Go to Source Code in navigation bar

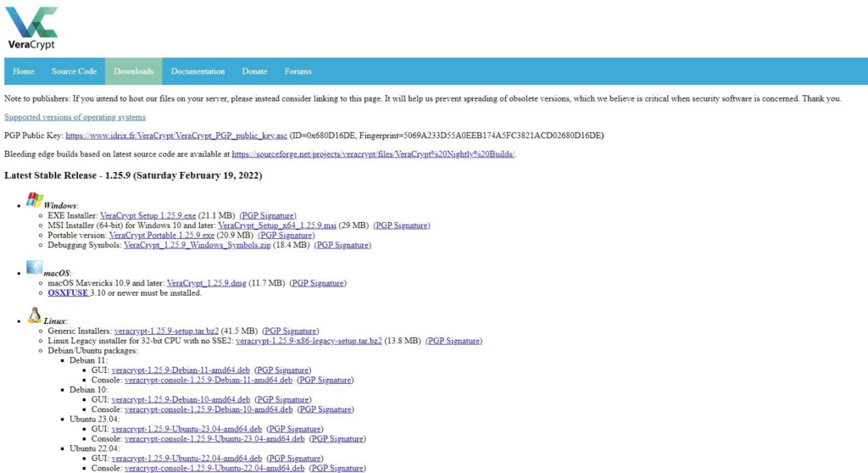75,71
